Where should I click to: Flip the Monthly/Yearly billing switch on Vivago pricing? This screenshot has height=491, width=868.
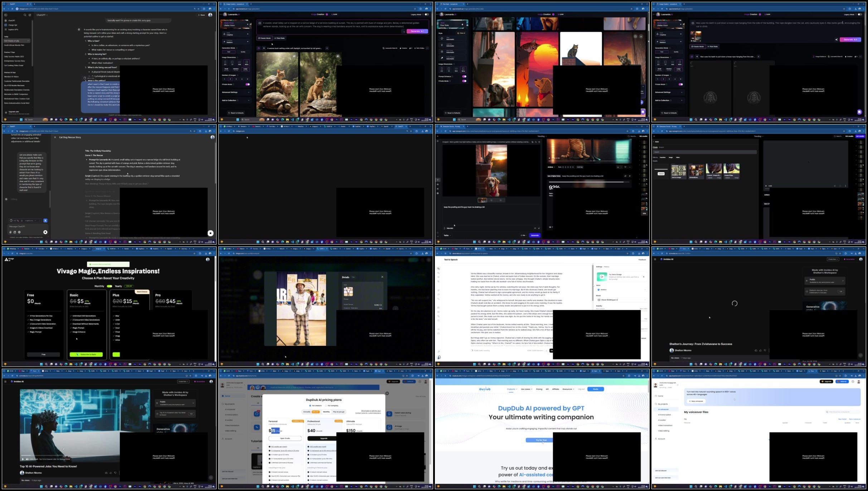tap(109, 286)
